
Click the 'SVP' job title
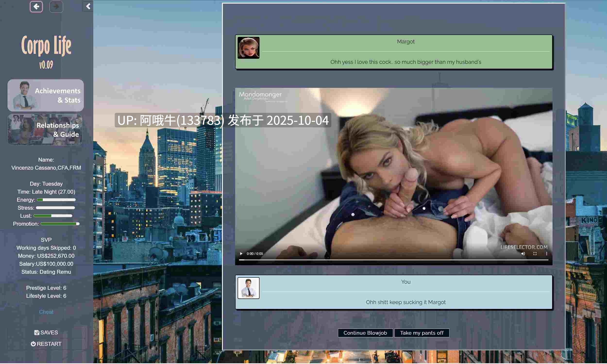46,240
